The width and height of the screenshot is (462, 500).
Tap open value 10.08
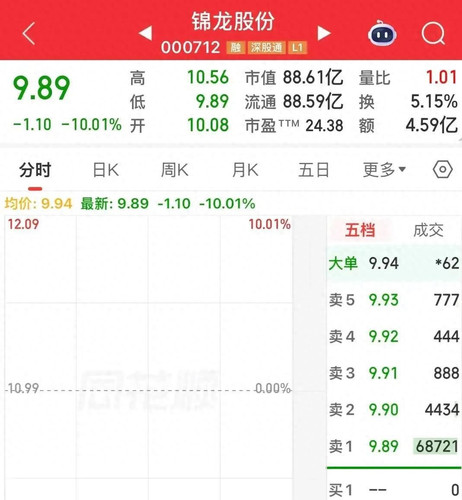tap(208, 125)
